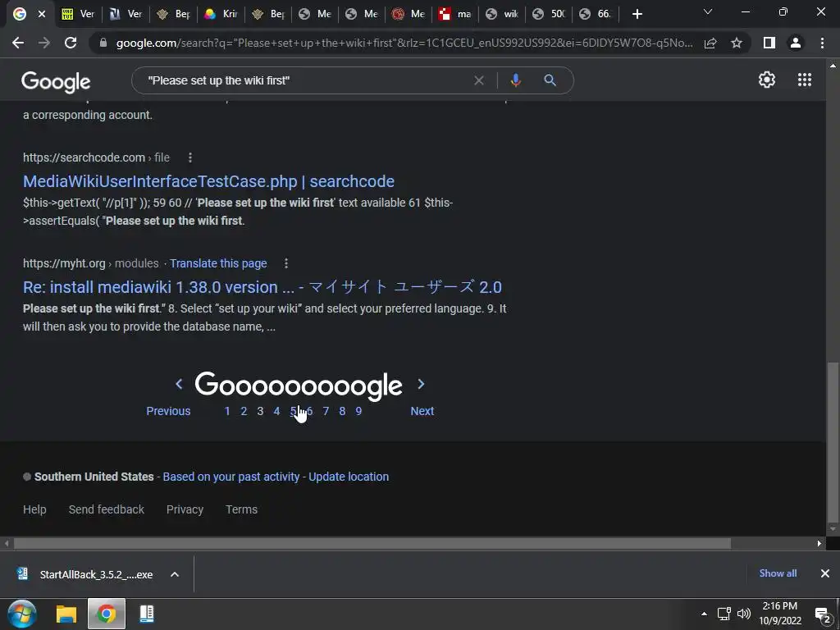Bookmark this page with the star icon
This screenshot has height=630, width=840.
pyautogui.click(x=737, y=43)
